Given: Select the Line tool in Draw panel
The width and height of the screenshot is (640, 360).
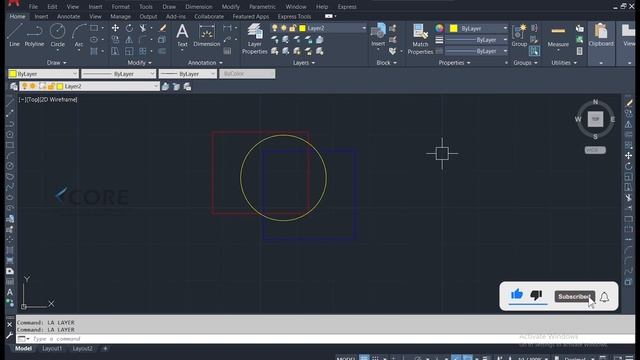Looking at the screenshot, I should [x=14, y=35].
